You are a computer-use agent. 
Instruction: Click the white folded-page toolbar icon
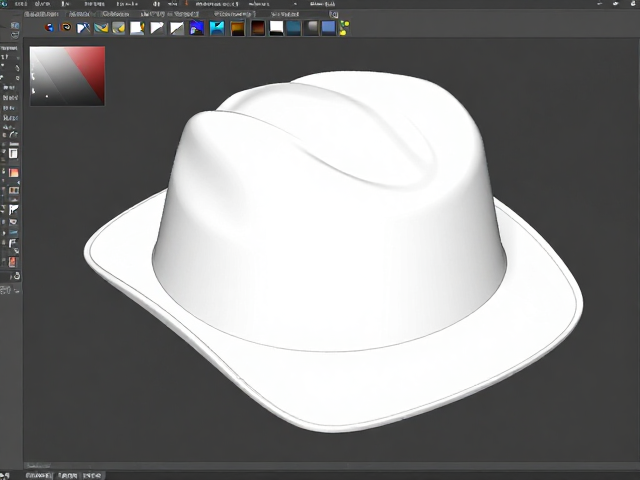[157, 28]
